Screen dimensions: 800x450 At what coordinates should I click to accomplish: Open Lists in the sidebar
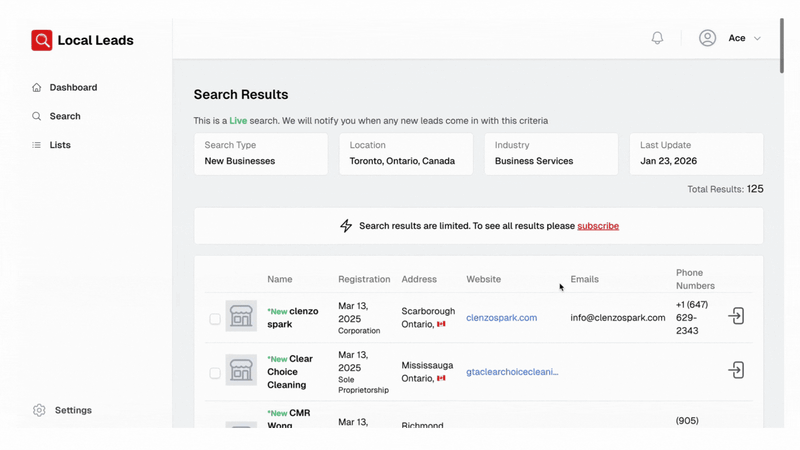point(60,145)
